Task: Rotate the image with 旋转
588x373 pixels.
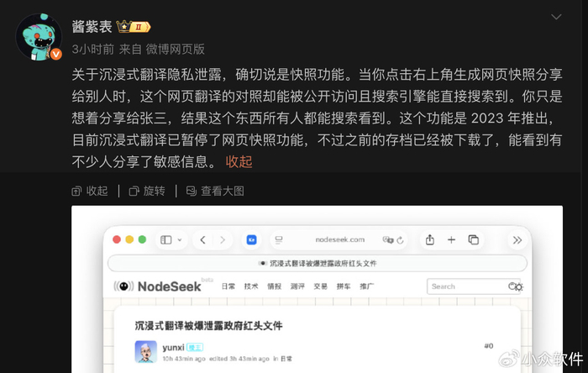Action: 147,192
